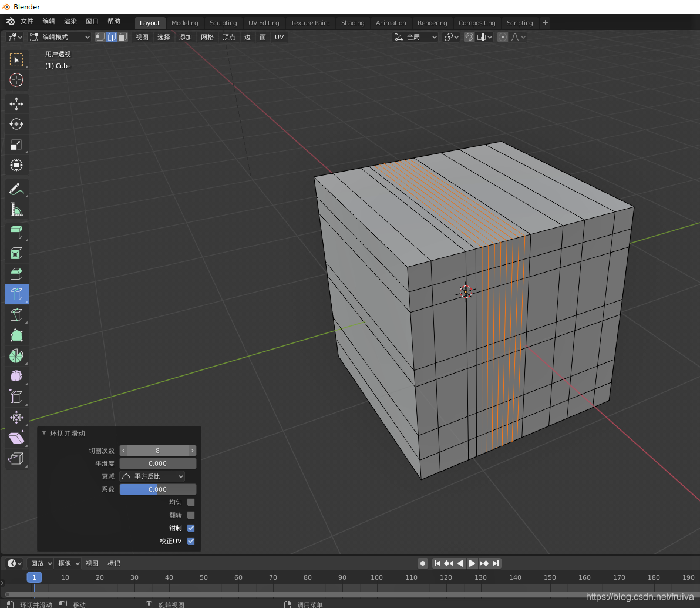
Task: Switch to the UV Editing workspace tab
Action: click(264, 23)
